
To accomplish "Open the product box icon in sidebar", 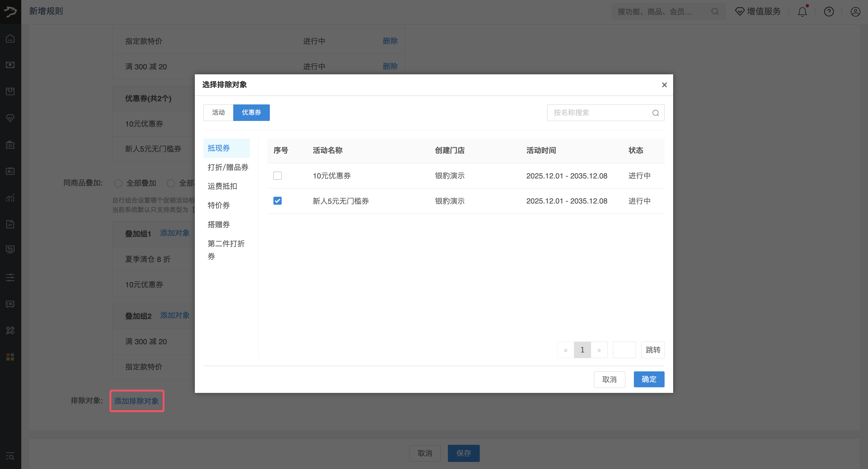I will [x=10, y=91].
